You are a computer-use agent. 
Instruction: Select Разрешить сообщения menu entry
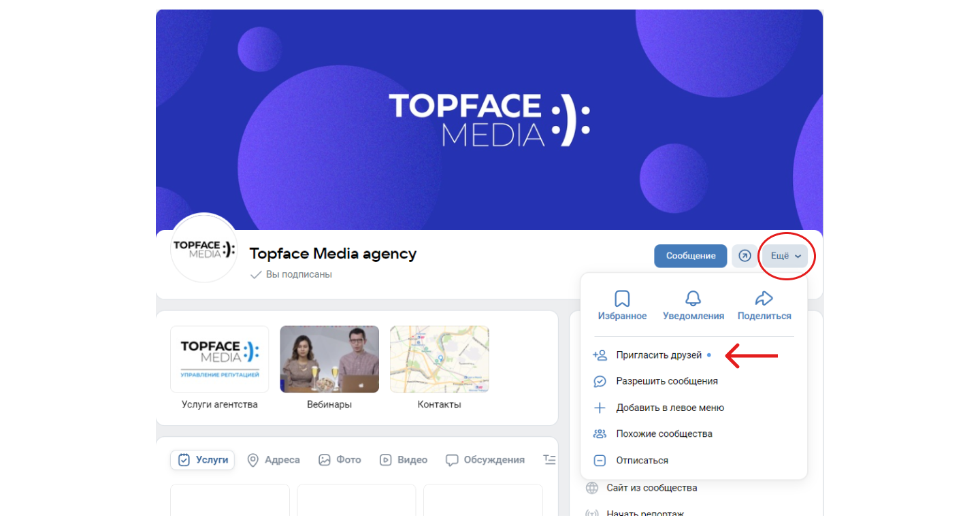click(x=694, y=381)
